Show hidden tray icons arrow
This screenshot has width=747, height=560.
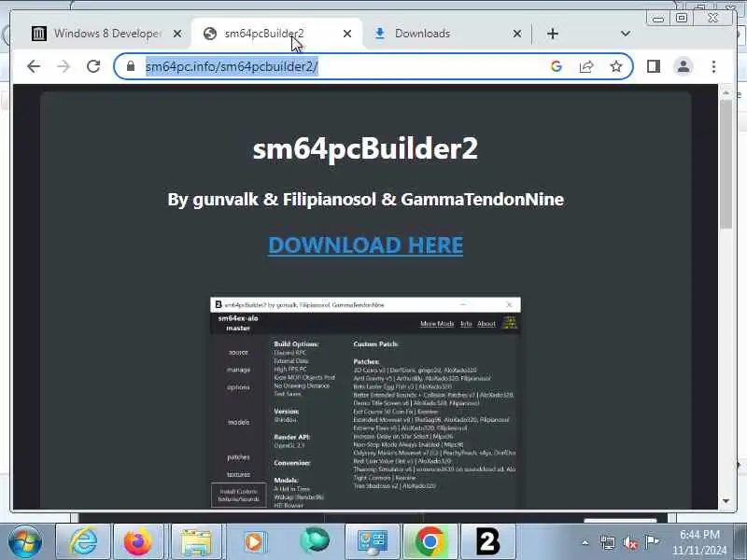pos(585,542)
